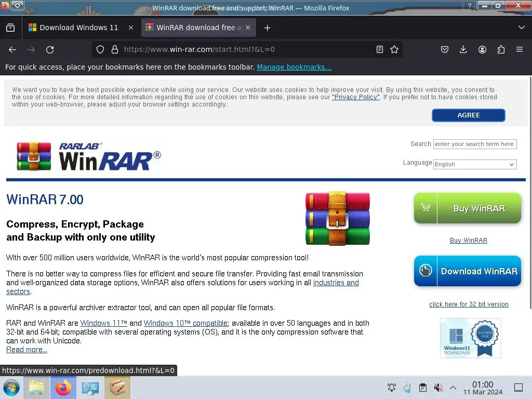The height and width of the screenshot is (399, 532).
Task: Open the Save to Pocket icon
Action: [445, 49]
